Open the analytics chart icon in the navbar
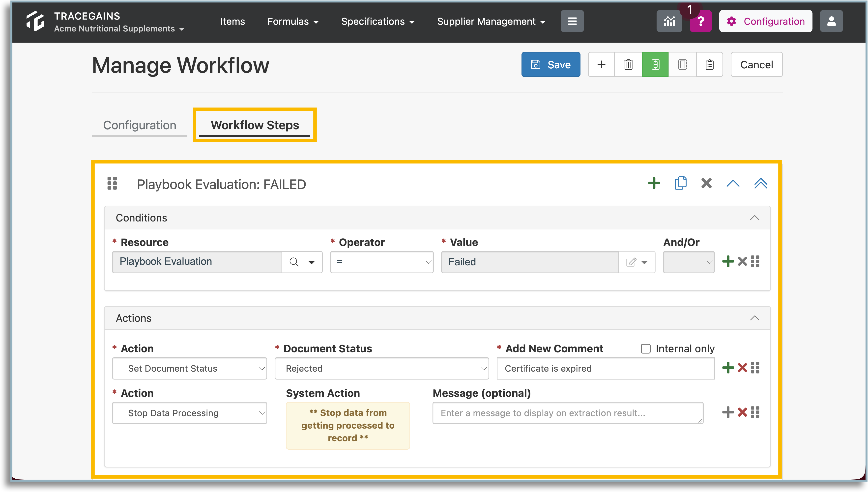 (669, 21)
